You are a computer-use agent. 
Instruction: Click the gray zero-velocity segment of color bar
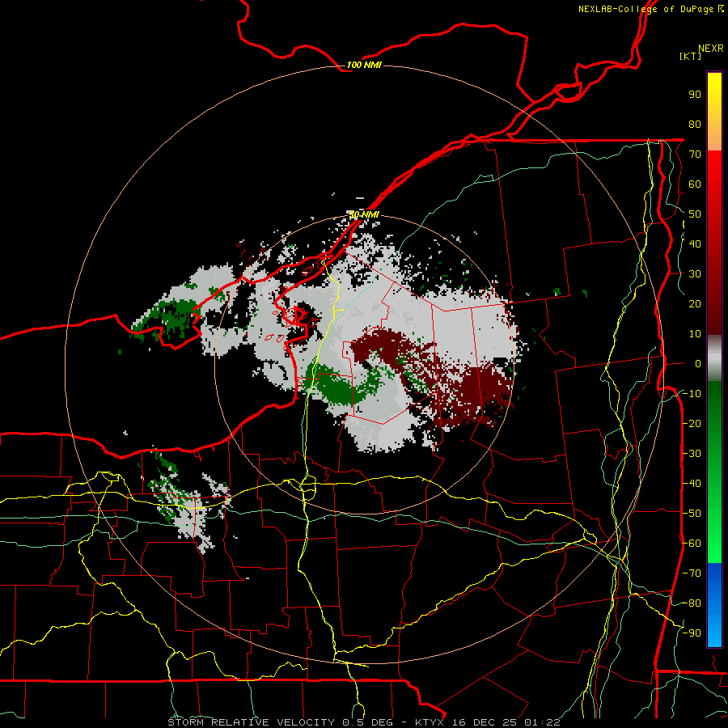click(714, 358)
